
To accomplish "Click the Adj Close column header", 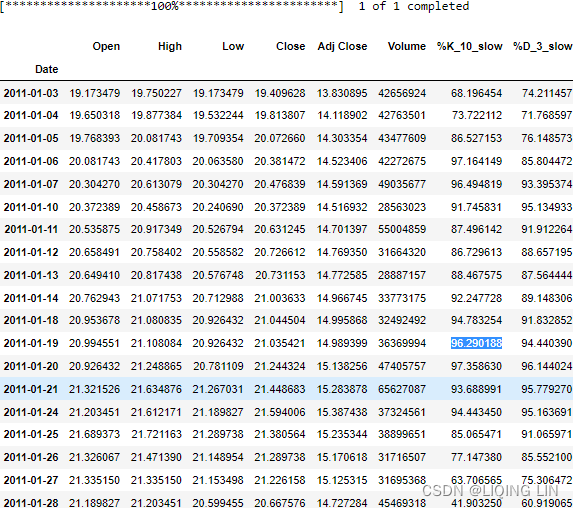I will (x=342, y=46).
